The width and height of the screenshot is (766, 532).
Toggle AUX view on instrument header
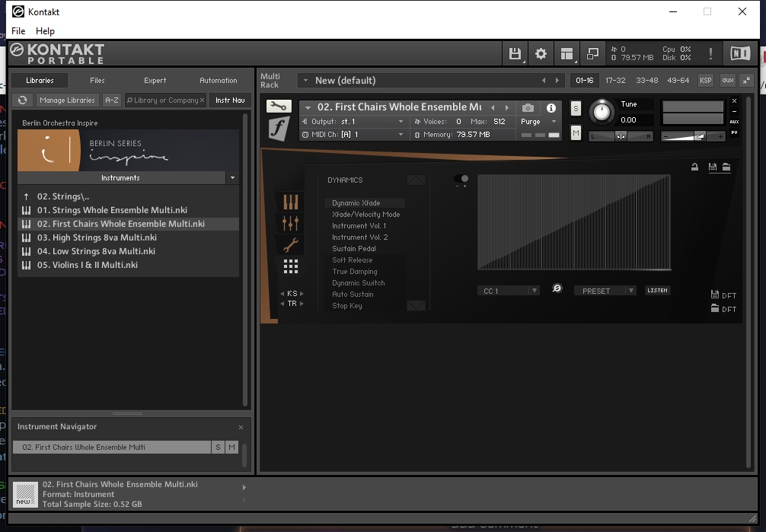(734, 122)
